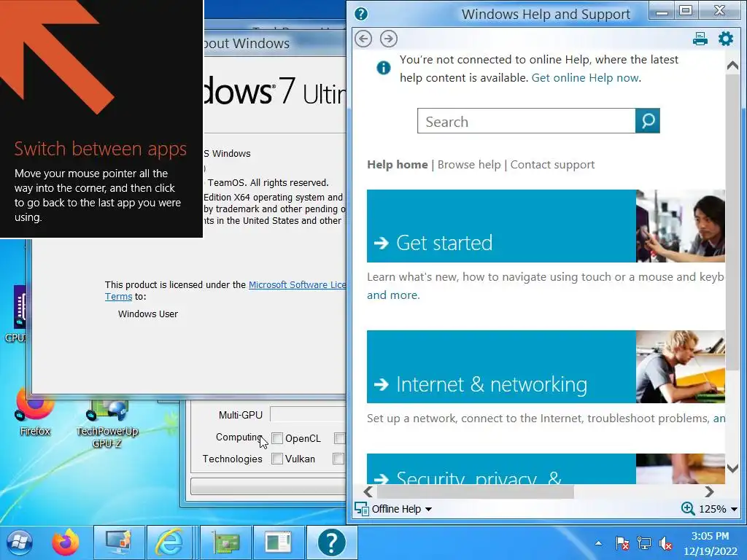Open the monitor app on the taskbar
This screenshot has height=560, width=747.
119,542
